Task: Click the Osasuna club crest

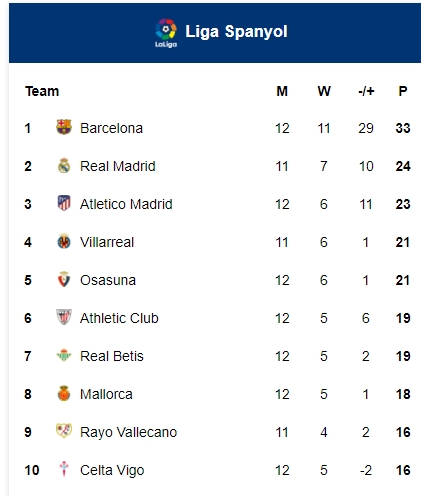Action: tap(64, 279)
